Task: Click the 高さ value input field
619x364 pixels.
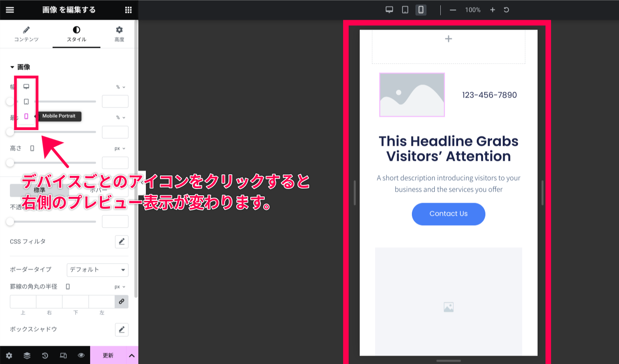Action: click(115, 163)
